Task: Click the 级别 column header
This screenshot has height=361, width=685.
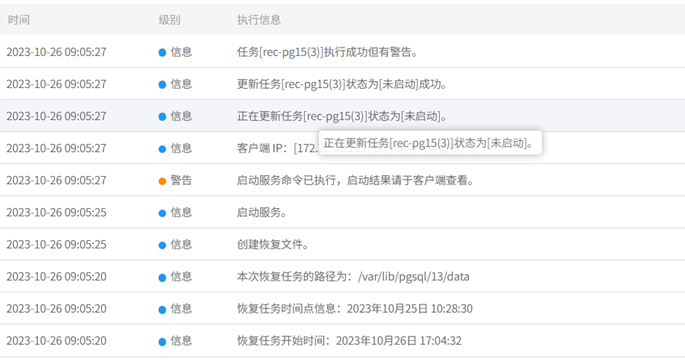Action: [169, 20]
